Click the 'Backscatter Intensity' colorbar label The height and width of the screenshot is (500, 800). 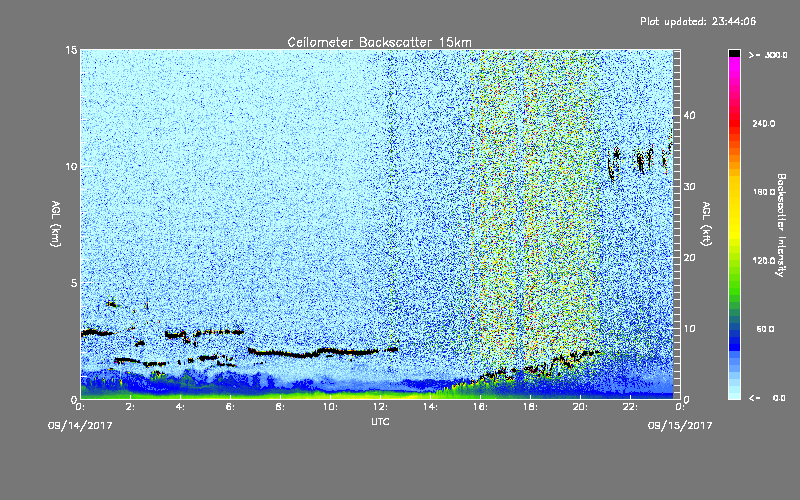point(781,225)
